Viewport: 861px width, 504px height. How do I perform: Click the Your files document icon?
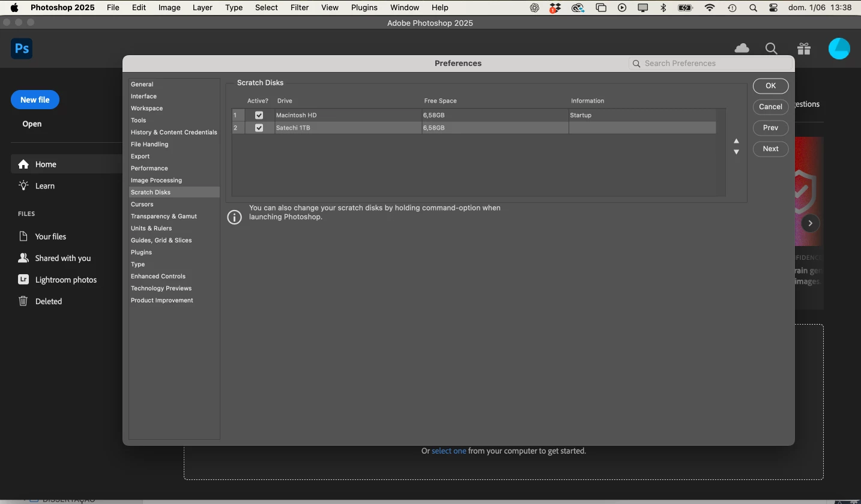pos(23,236)
